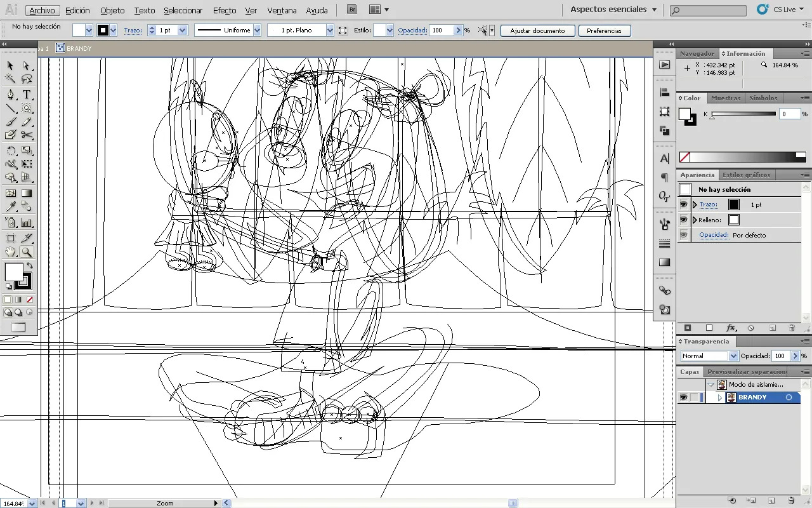
Task: Select the Eyedropper tool
Action: pos(11,206)
